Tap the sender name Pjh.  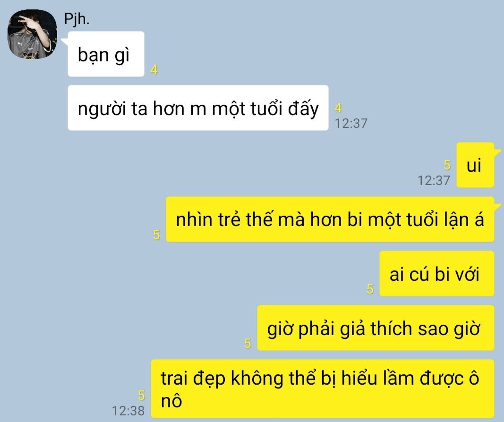coord(77,19)
